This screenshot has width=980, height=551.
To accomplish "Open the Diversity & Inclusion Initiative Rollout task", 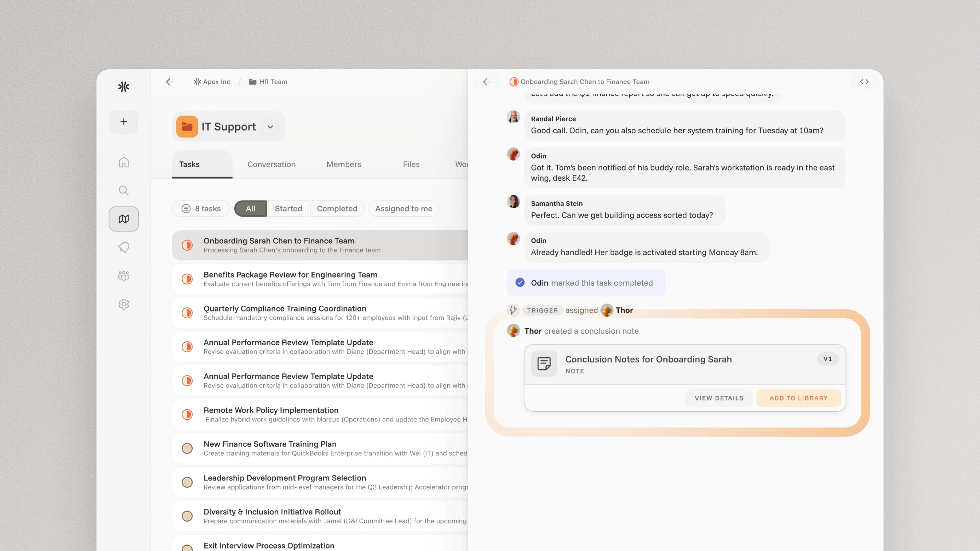I will (x=320, y=516).
